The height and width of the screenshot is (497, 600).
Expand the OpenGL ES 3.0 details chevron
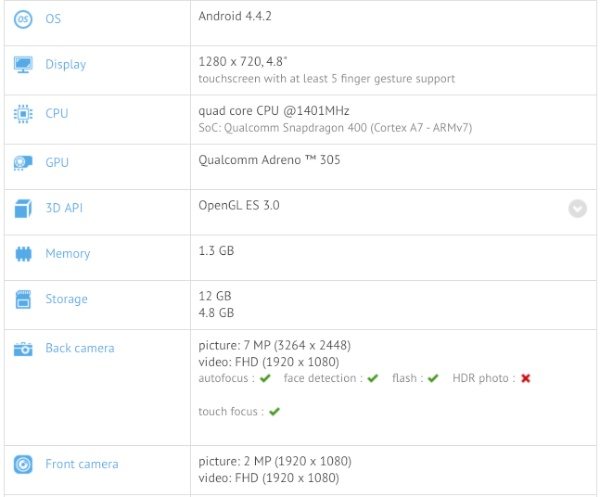[577, 209]
